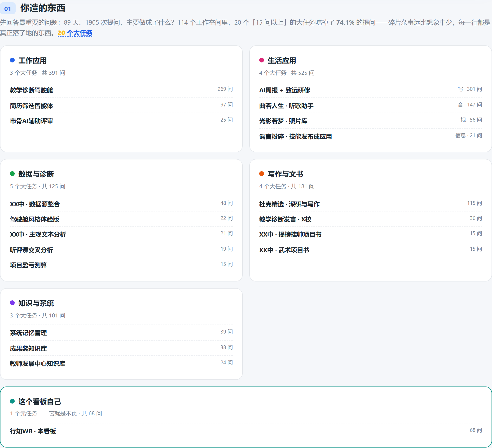Select the '听评课交叉分析' row

coord(121,250)
